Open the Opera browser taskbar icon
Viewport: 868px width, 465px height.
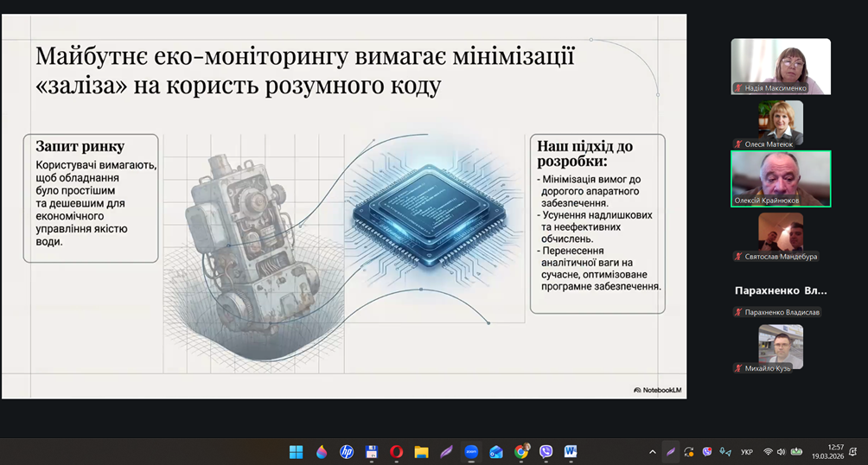click(x=396, y=451)
